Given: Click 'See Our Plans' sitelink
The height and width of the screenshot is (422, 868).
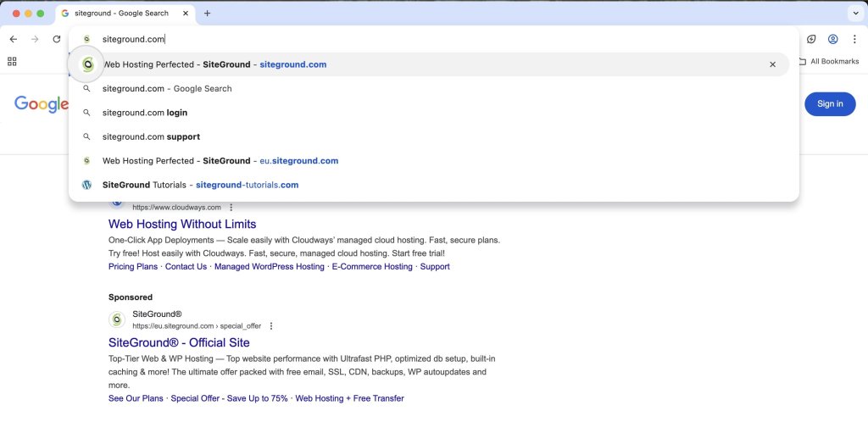Looking at the screenshot, I should pyautogui.click(x=136, y=398).
